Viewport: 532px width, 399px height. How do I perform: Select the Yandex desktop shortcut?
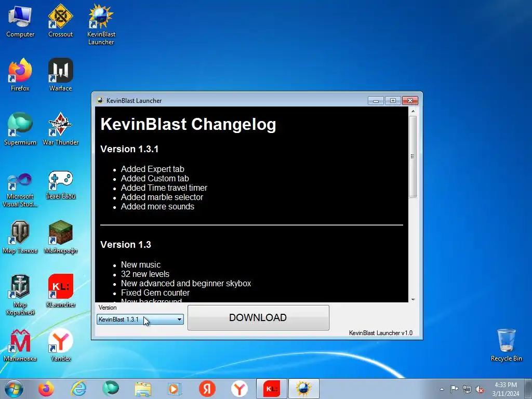click(x=60, y=345)
